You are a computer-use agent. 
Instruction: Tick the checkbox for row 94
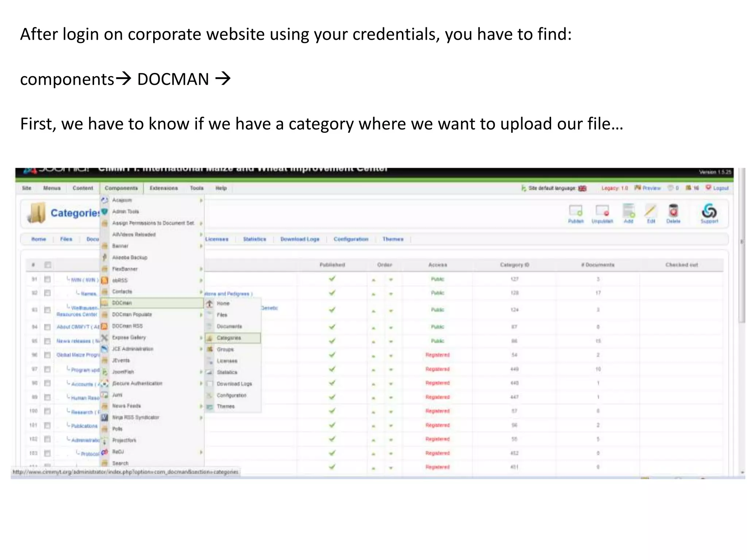[x=47, y=327]
